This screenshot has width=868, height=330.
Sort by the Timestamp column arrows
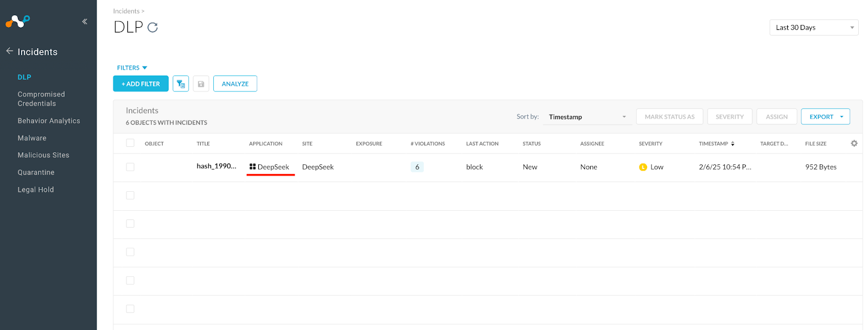click(x=732, y=144)
